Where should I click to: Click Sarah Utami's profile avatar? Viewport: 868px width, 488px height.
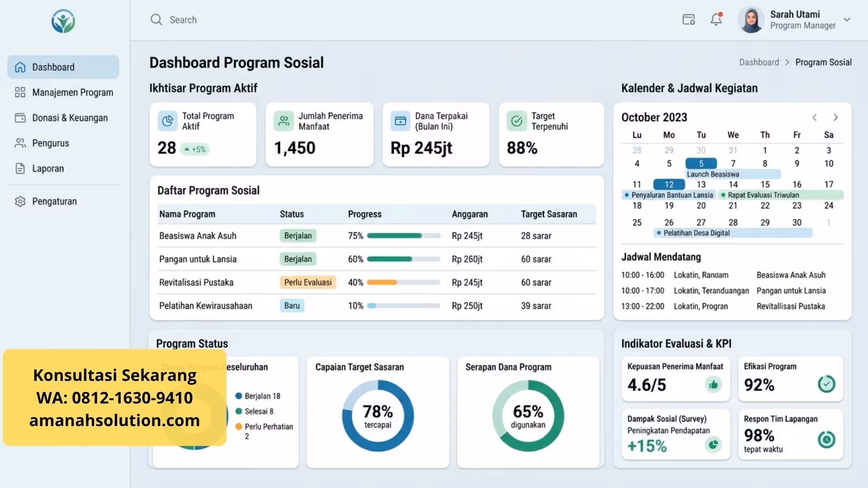751,20
